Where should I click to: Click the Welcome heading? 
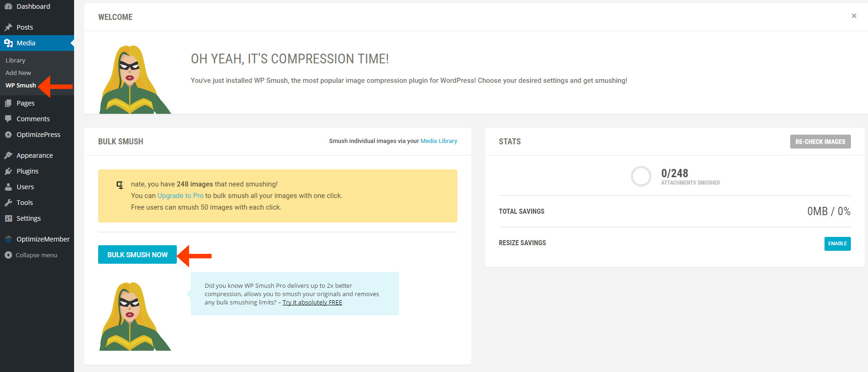pos(115,17)
